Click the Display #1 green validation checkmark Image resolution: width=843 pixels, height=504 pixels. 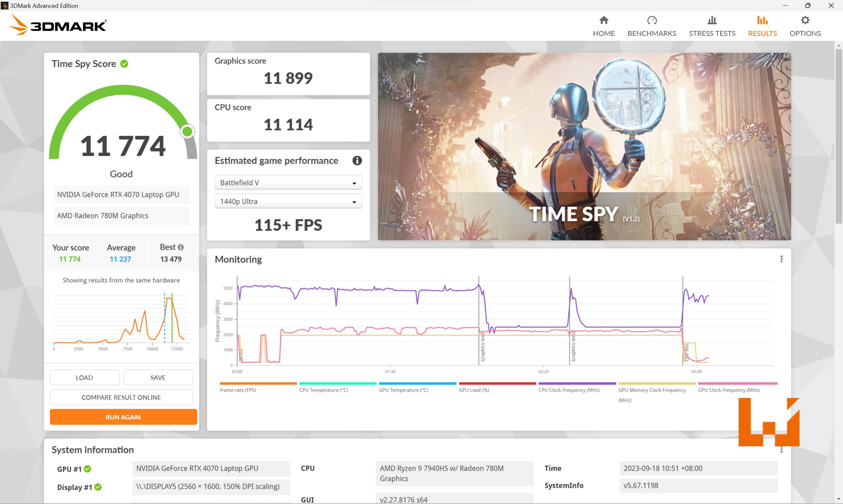[98, 487]
